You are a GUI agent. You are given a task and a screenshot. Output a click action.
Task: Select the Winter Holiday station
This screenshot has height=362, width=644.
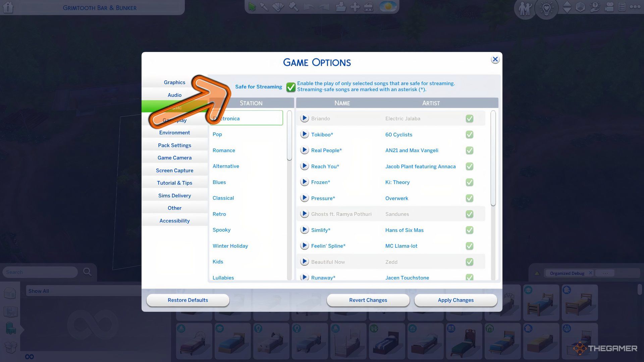click(230, 246)
